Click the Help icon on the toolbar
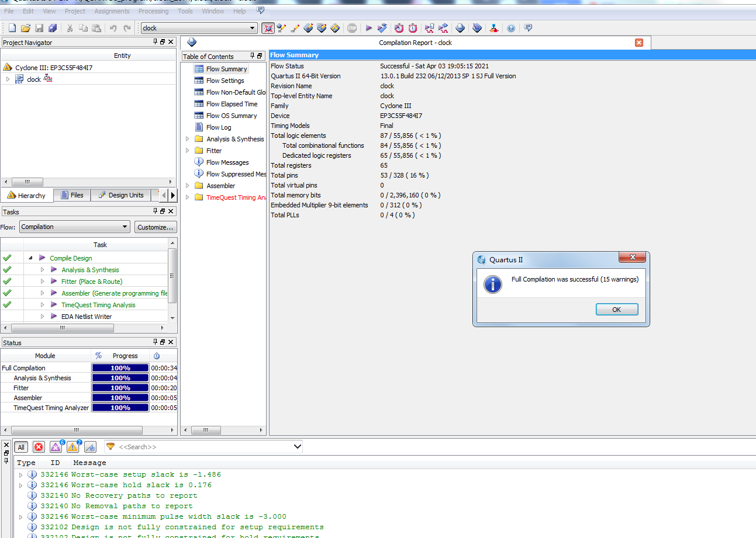Image resolution: width=756 pixels, height=538 pixels. click(x=510, y=27)
